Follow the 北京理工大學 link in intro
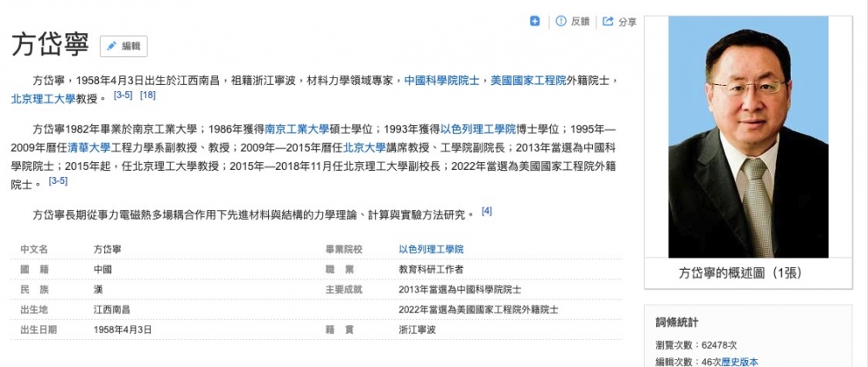This screenshot has height=367, width=868. click(43, 99)
